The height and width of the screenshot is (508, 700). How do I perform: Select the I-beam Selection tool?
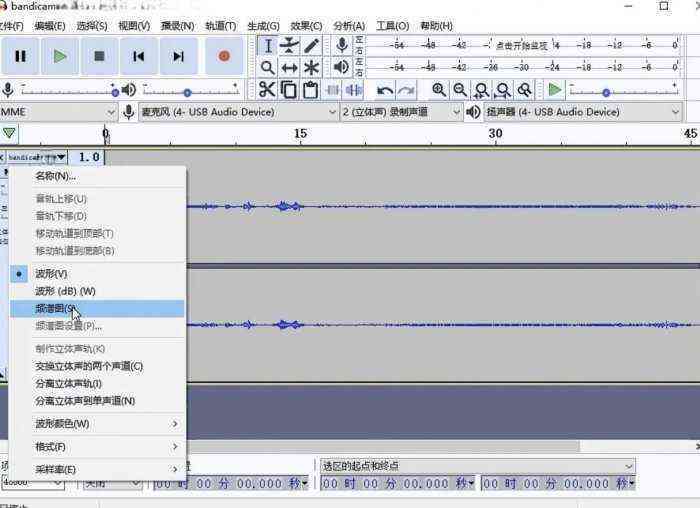click(268, 46)
